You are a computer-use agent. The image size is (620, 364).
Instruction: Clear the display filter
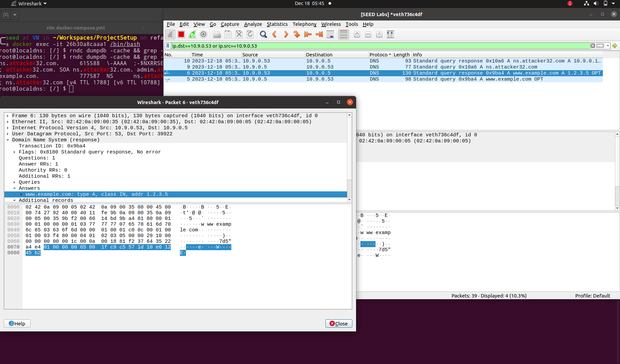tap(593, 46)
